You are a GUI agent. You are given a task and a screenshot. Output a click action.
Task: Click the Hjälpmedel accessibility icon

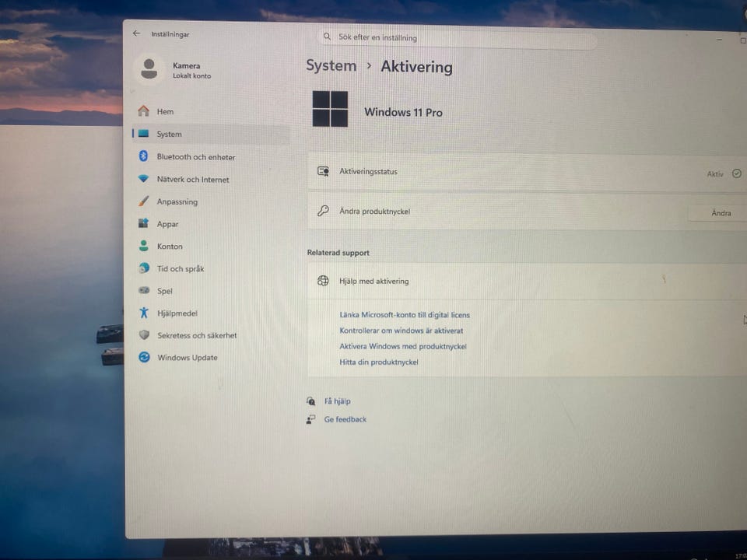tap(144, 313)
